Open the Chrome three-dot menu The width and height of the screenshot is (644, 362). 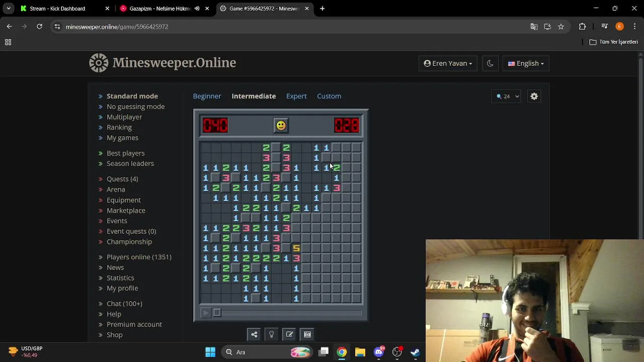point(634,27)
